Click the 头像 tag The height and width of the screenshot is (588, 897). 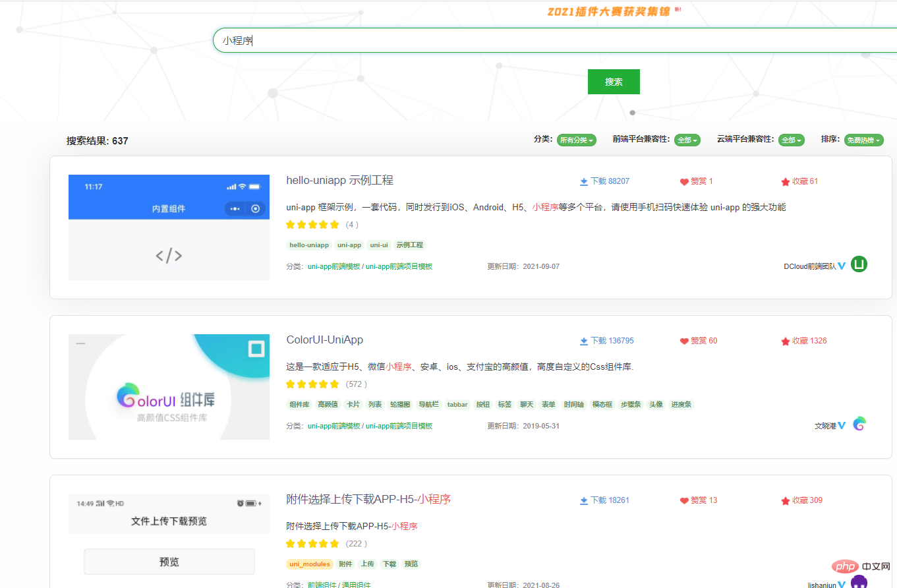point(656,405)
